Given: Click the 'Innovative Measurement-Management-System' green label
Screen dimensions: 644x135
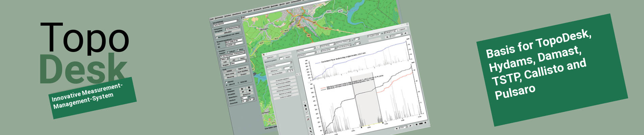Looking at the screenshot, I should [x=92, y=98].
